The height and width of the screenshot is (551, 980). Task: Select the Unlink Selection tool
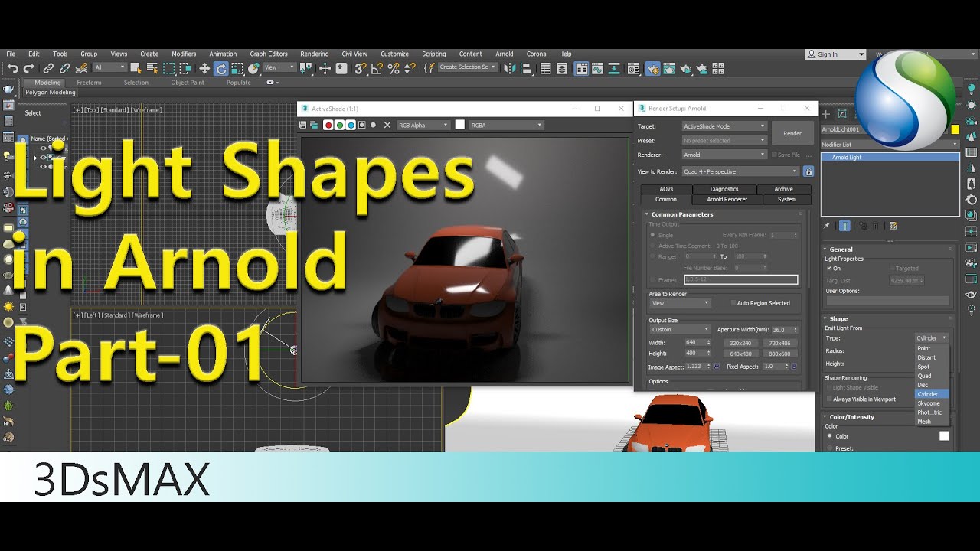point(65,69)
